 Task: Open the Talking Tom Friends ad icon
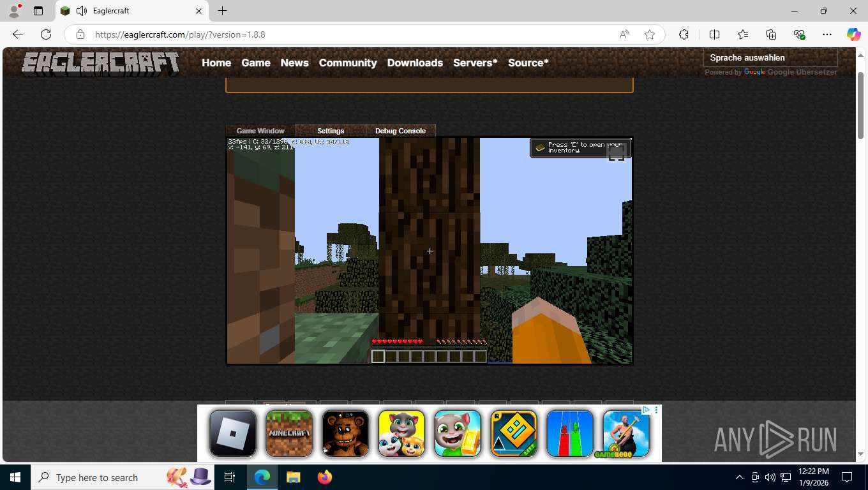point(401,433)
